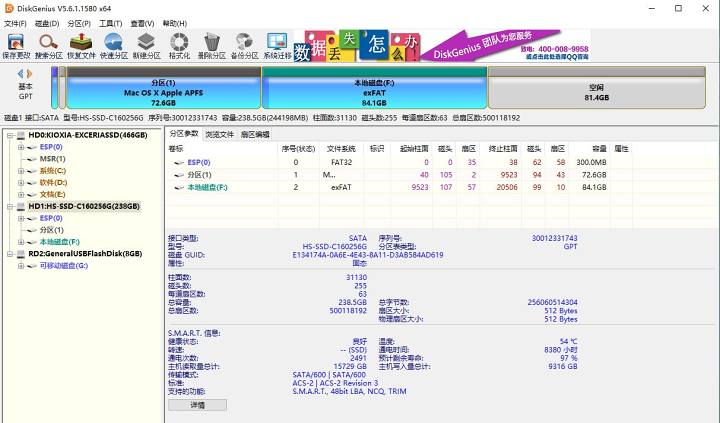Screen dimensions: 720x423
Task: Open the 工具(T) menu
Action: [110, 23]
